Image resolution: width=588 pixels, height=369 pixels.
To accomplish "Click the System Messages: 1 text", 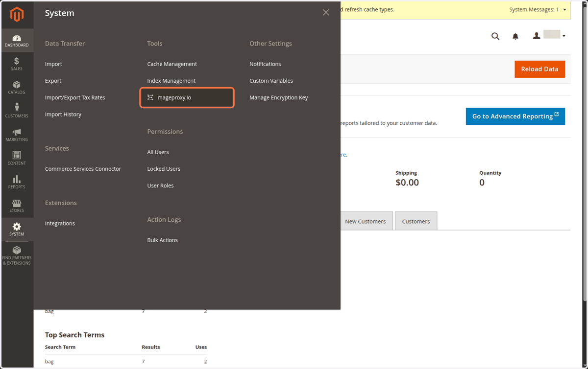I will pos(534,10).
